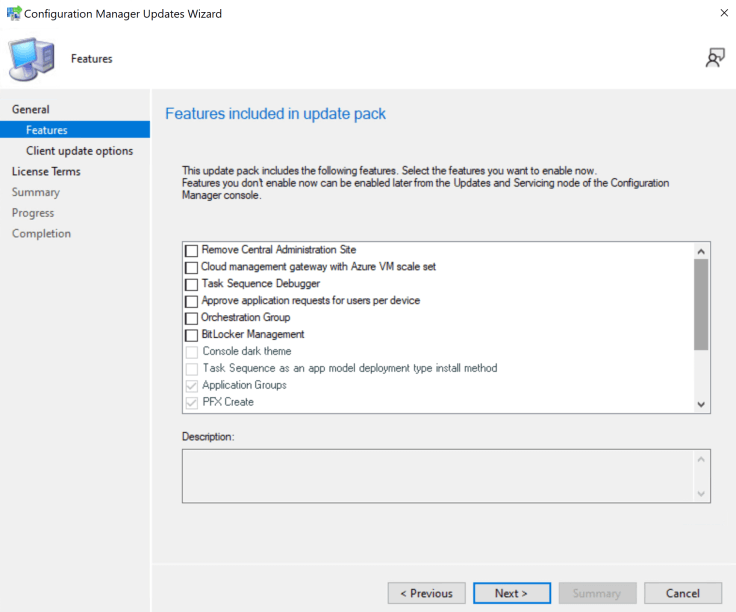Select Summary step in left navigation
The height and width of the screenshot is (612, 736).
(x=36, y=192)
